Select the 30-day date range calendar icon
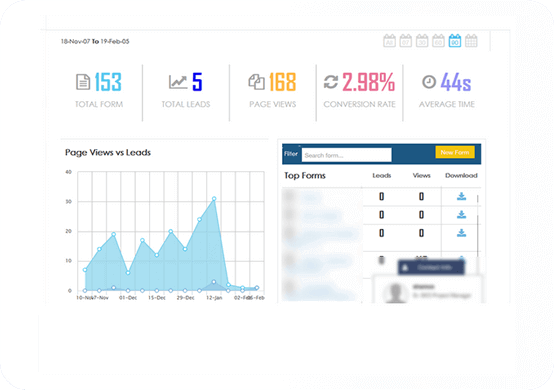This screenshot has height=390, width=554. click(422, 41)
